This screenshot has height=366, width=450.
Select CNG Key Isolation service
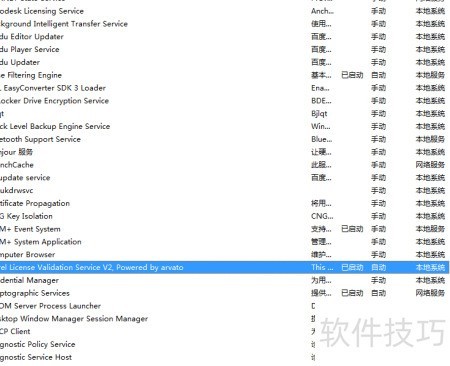coord(225,216)
